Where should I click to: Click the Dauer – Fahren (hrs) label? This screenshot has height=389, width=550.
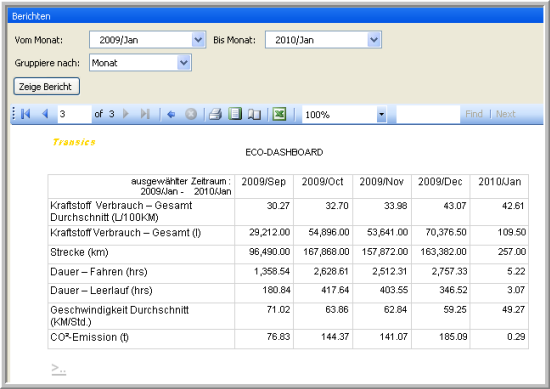tap(99, 272)
